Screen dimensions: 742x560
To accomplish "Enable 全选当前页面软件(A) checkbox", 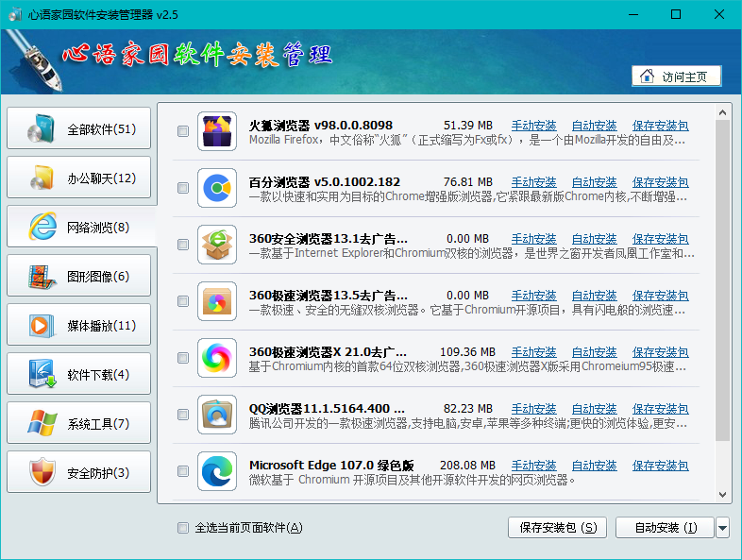I will 182,527.
